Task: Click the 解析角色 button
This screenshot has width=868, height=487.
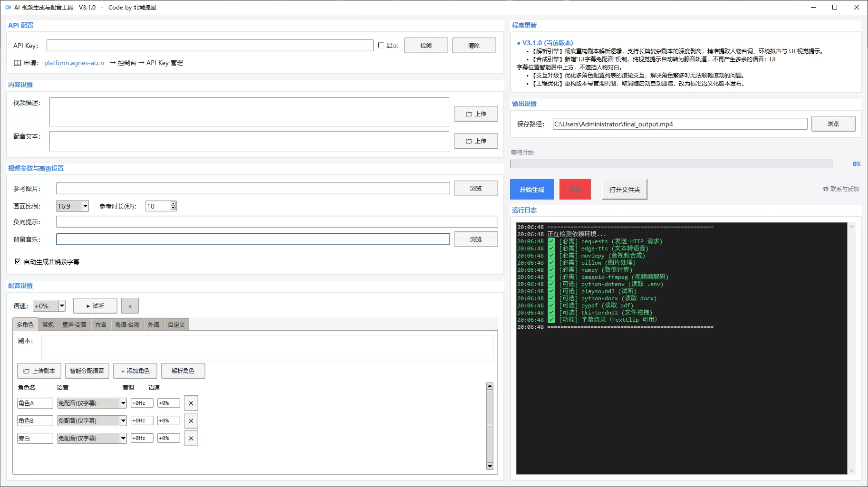Action: [x=183, y=371]
